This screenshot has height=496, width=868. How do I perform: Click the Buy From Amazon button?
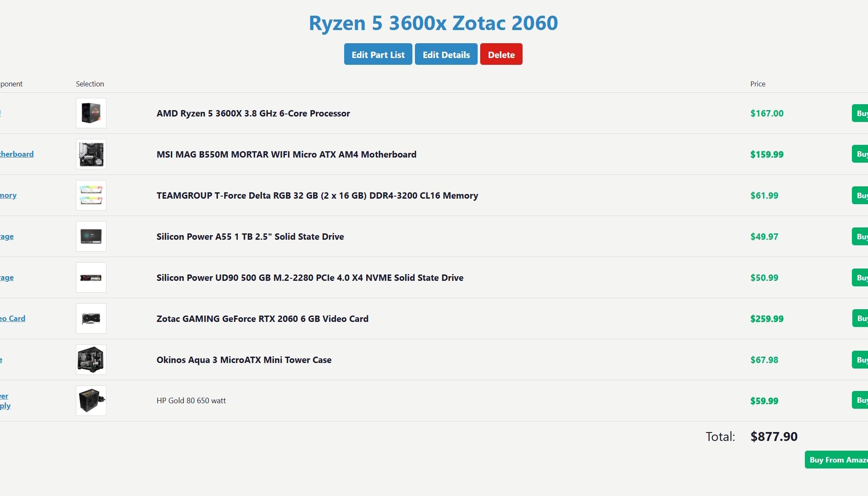click(836, 460)
